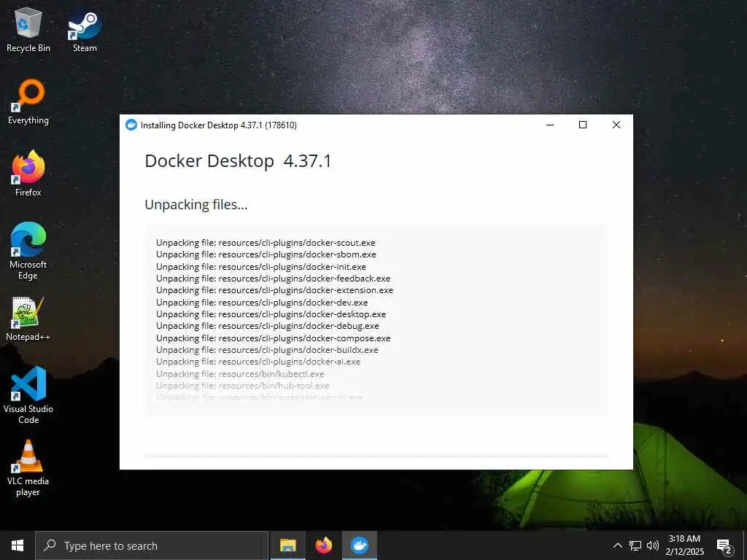
Task: Open the Windows Start menu
Action: point(18,545)
